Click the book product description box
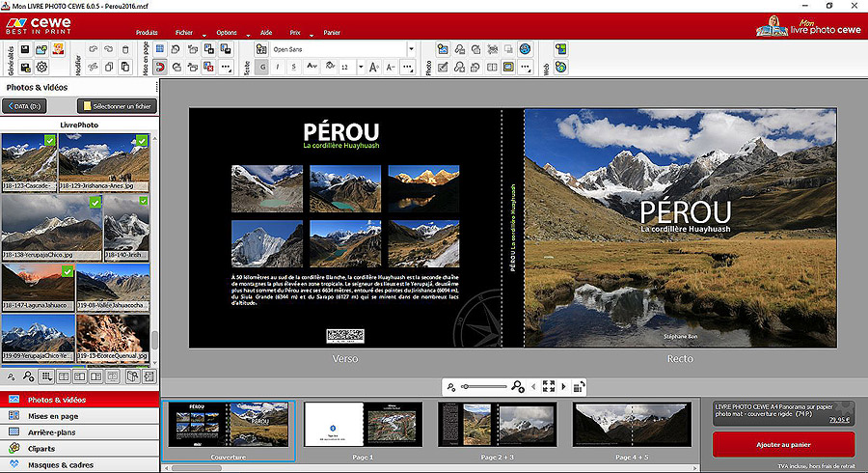The width and height of the screenshot is (868, 473). [x=783, y=413]
